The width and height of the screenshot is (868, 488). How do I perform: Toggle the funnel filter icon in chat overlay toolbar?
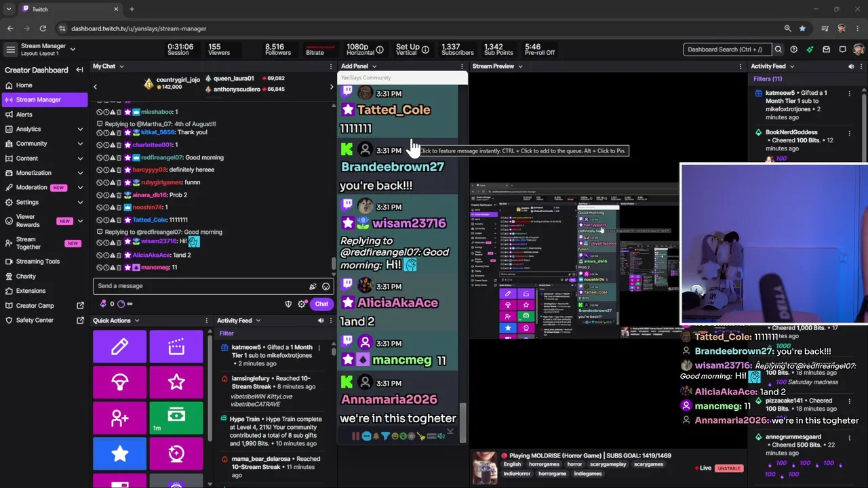click(x=385, y=436)
